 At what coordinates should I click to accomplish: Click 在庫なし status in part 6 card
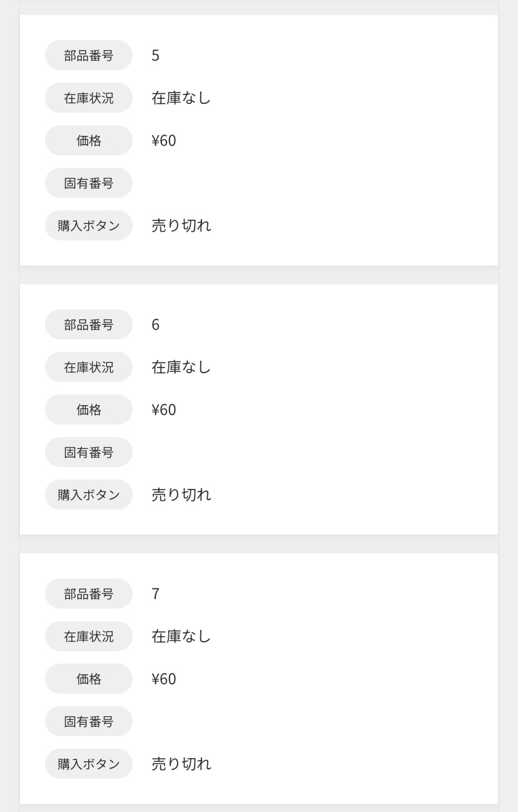[181, 367]
